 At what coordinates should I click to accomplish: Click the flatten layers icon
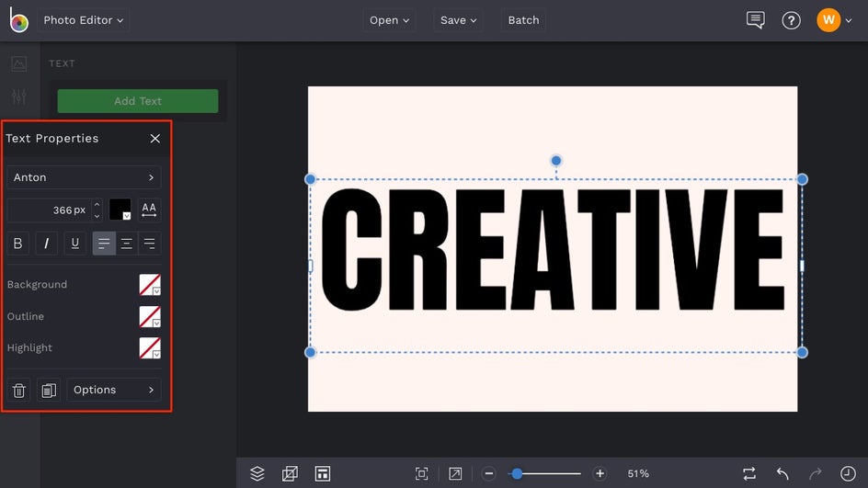tap(290, 473)
